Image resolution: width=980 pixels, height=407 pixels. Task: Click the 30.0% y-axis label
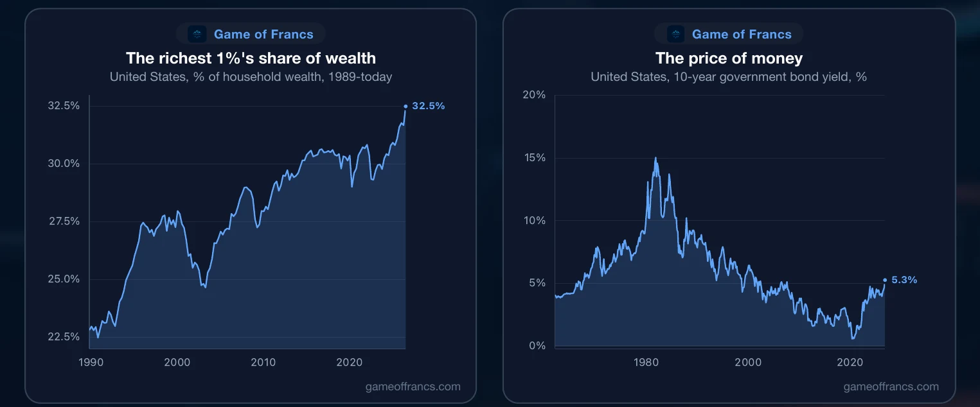pyautogui.click(x=64, y=163)
